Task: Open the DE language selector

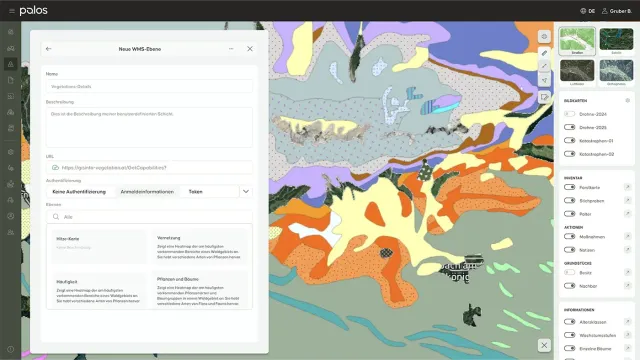Action: (587, 11)
